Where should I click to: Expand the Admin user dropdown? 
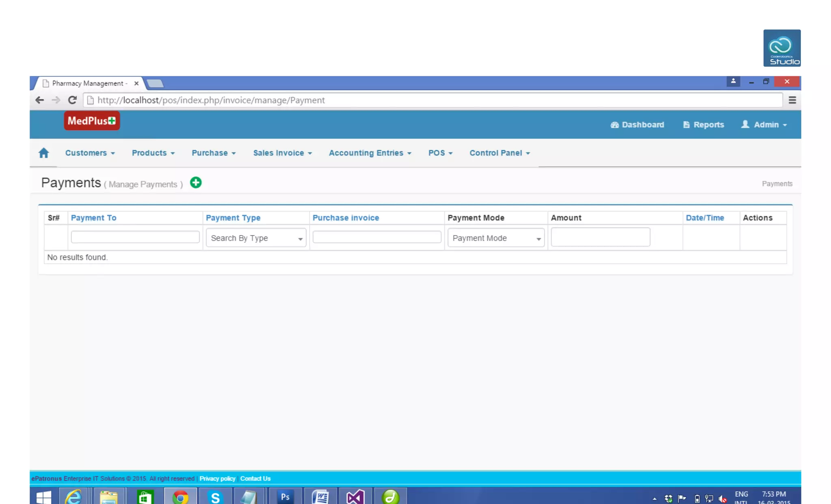pyautogui.click(x=764, y=124)
